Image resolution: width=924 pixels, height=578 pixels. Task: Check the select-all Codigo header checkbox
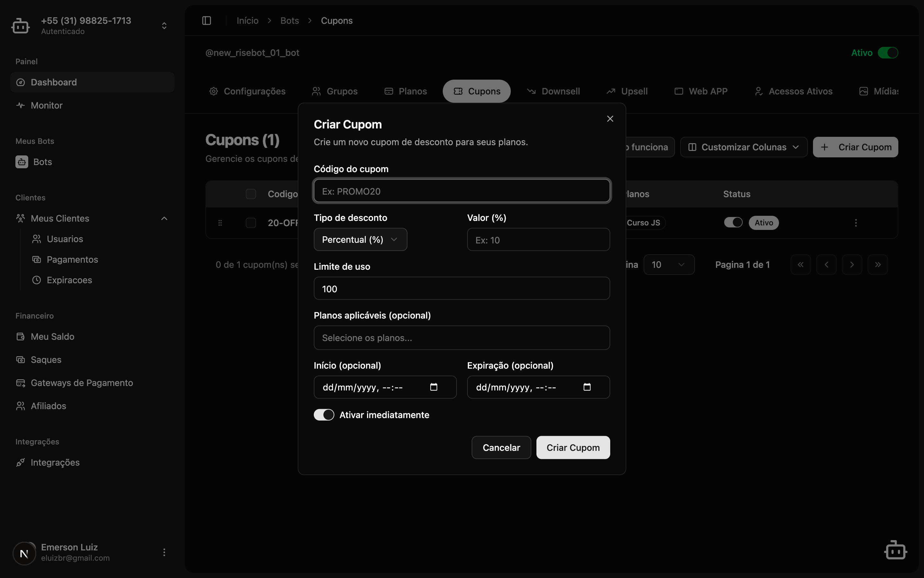click(251, 194)
